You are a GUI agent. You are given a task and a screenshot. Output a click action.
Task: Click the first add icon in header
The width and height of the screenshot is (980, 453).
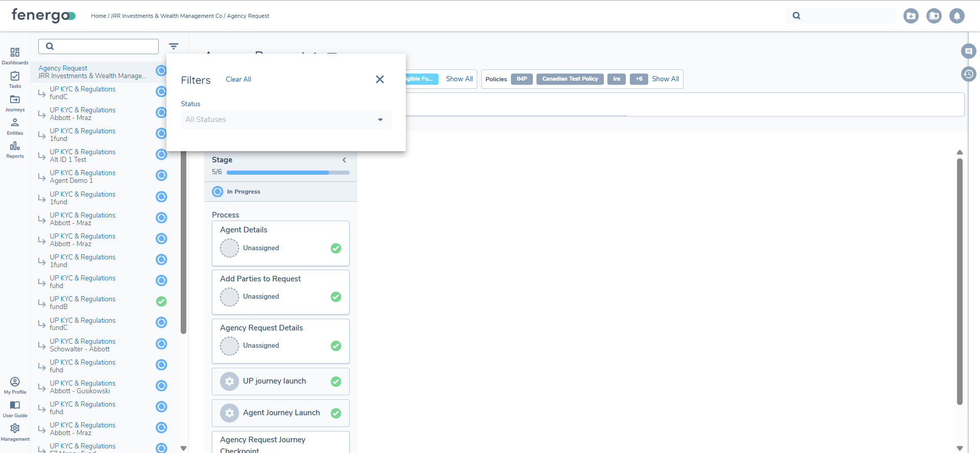click(911, 16)
